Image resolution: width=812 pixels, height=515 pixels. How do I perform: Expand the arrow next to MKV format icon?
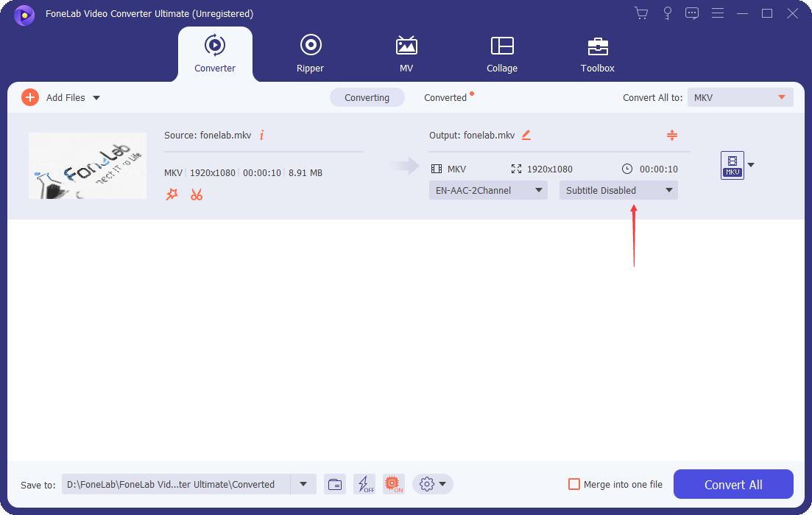pos(751,165)
